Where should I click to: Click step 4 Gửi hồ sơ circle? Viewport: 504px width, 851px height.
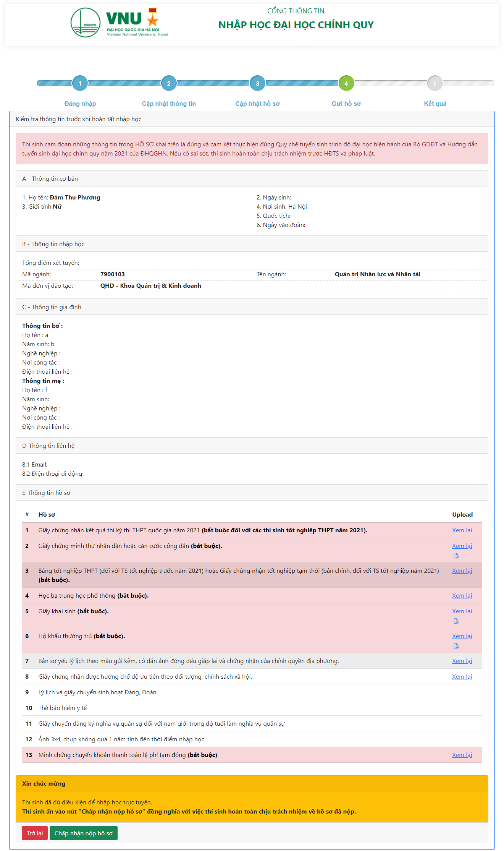[346, 83]
